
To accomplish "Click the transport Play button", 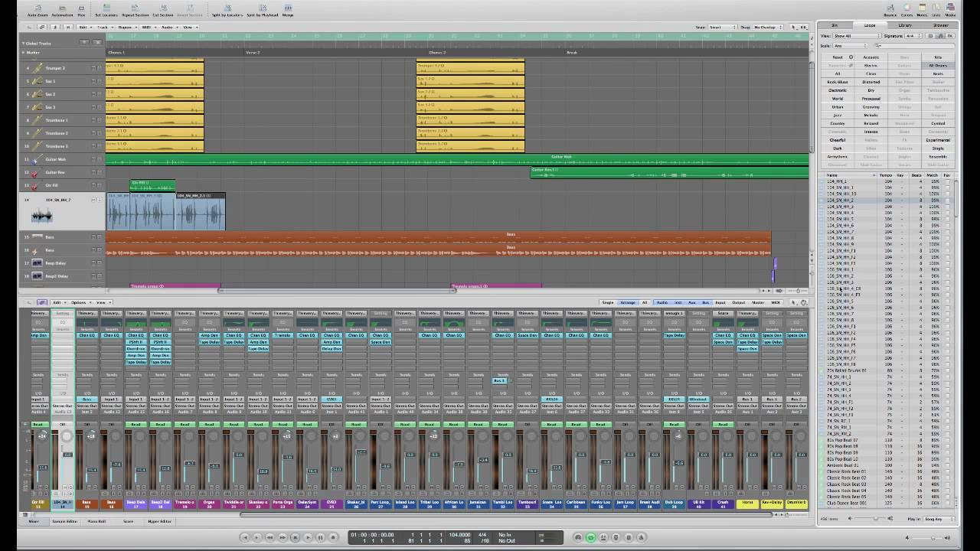I will pyautogui.click(x=308, y=537).
